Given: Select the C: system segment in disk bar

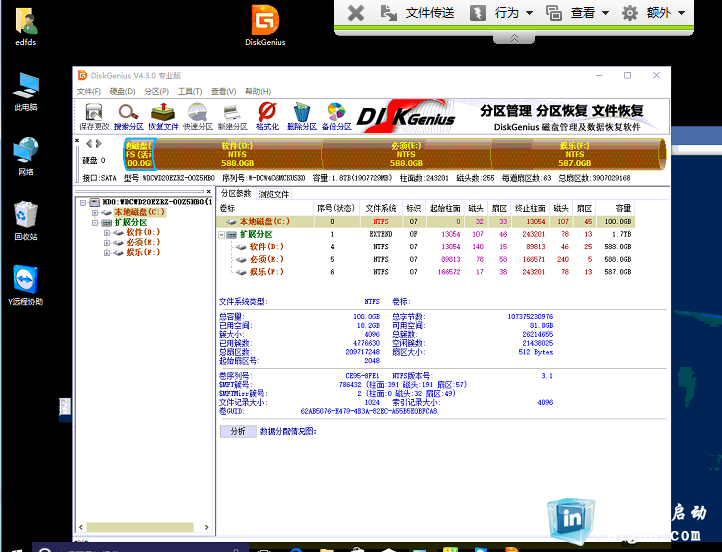Looking at the screenshot, I should click(139, 154).
